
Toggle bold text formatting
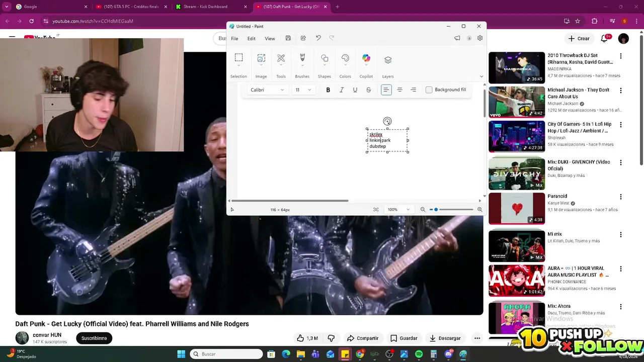pyautogui.click(x=328, y=90)
